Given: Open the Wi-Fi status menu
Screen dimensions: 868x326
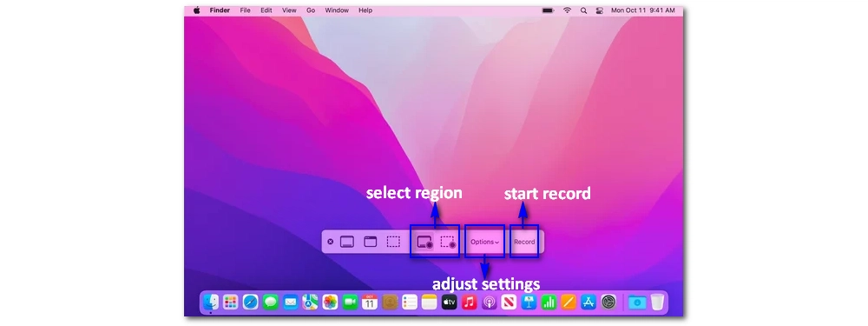Looking at the screenshot, I should [x=567, y=10].
